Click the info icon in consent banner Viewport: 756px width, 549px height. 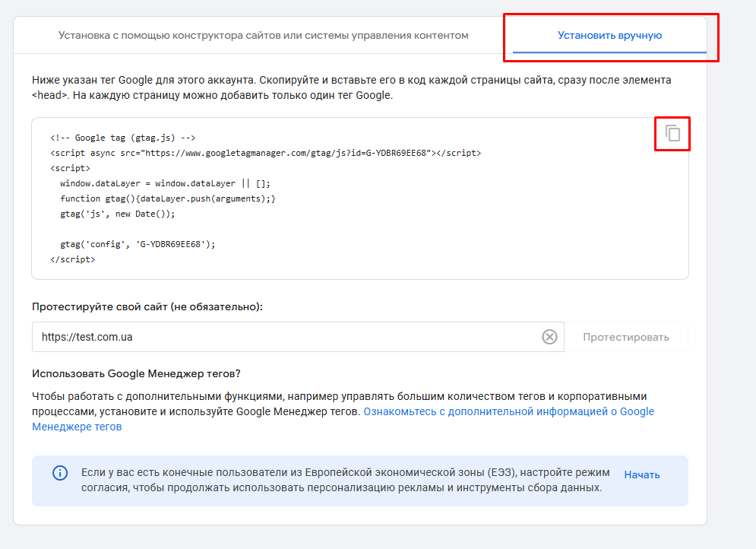click(60, 473)
